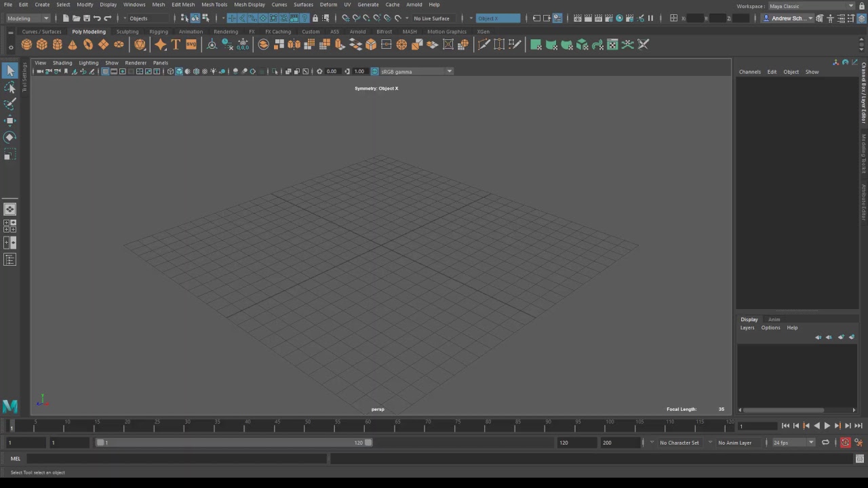Click the Undo arrow in status line
Screen dimensions: 868x488
pos(97,18)
